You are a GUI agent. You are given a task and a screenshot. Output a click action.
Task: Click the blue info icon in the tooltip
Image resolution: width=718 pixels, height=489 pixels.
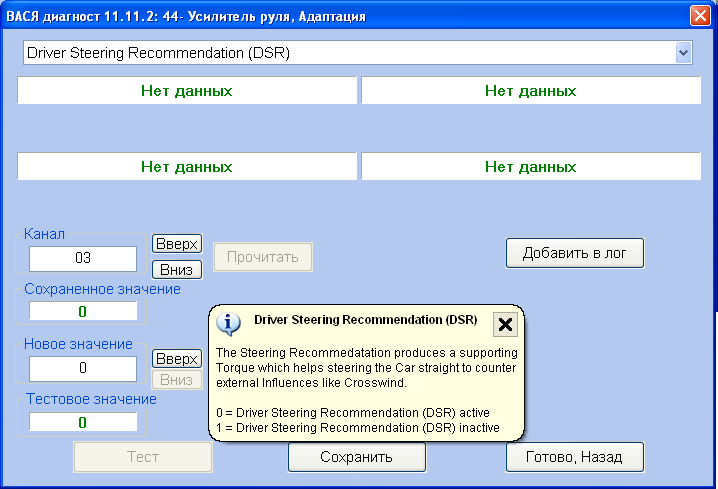click(x=229, y=322)
